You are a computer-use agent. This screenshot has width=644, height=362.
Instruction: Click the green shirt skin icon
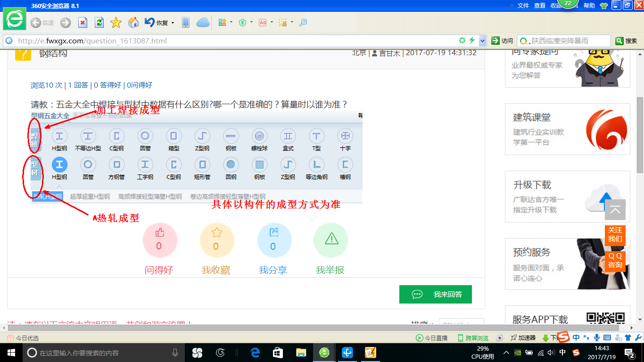tap(603, 6)
